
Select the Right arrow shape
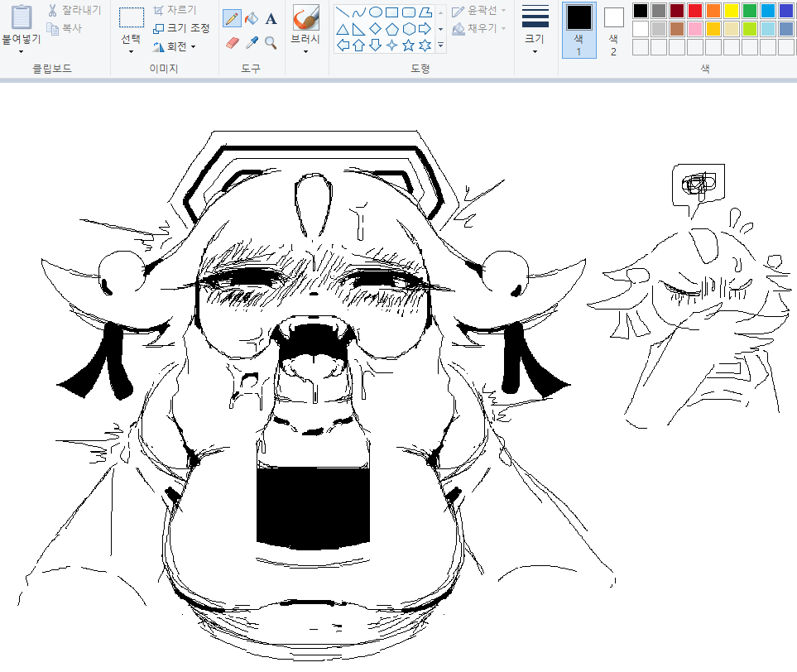(425, 29)
